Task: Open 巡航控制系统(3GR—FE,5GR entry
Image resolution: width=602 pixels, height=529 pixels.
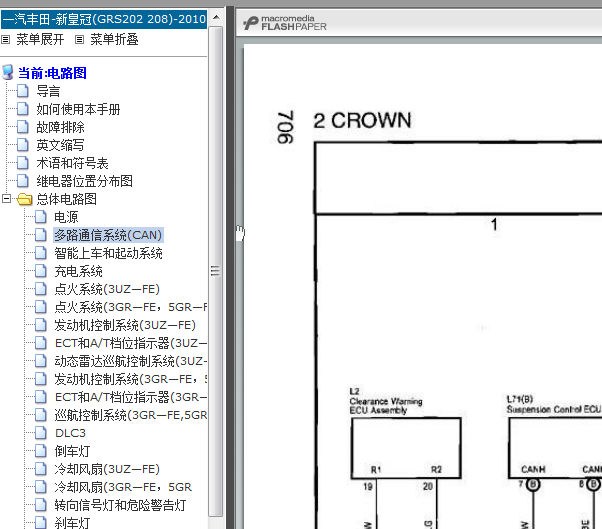Action: (x=131, y=415)
